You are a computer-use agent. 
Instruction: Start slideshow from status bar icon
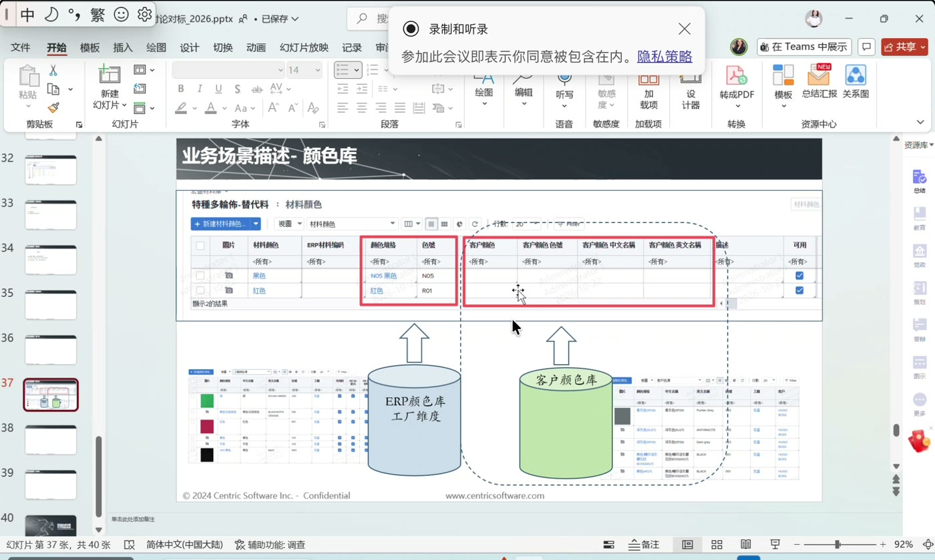775,545
